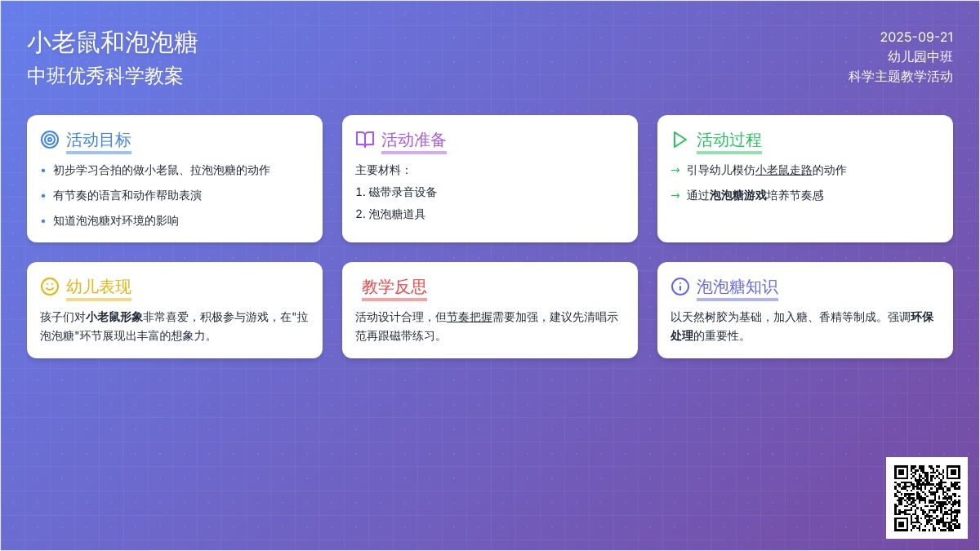
Task: Click the info circle icon beside 泡泡糖知识
Action: pyautogui.click(x=679, y=287)
